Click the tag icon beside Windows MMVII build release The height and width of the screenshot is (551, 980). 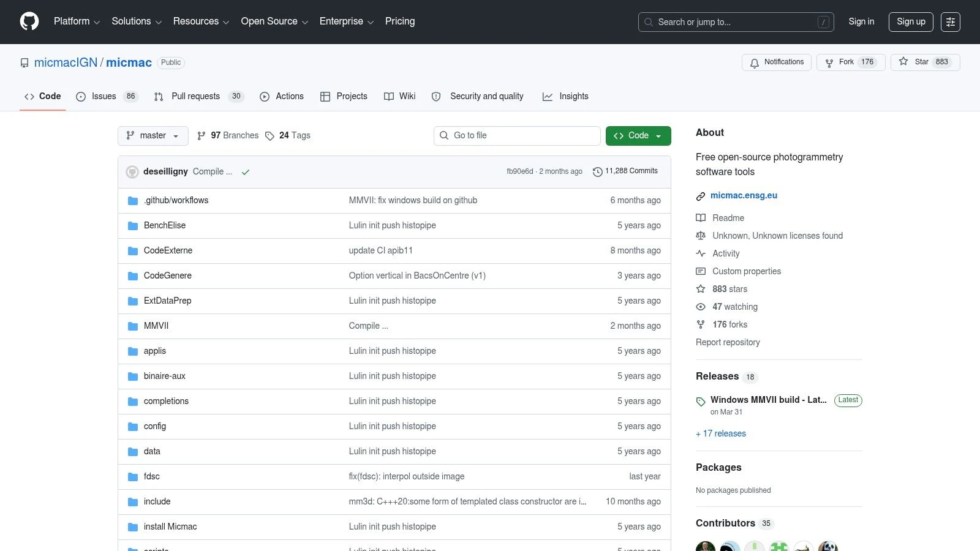701,402
